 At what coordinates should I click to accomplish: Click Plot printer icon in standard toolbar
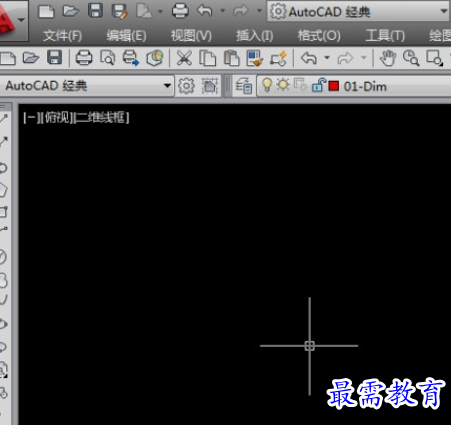click(84, 58)
